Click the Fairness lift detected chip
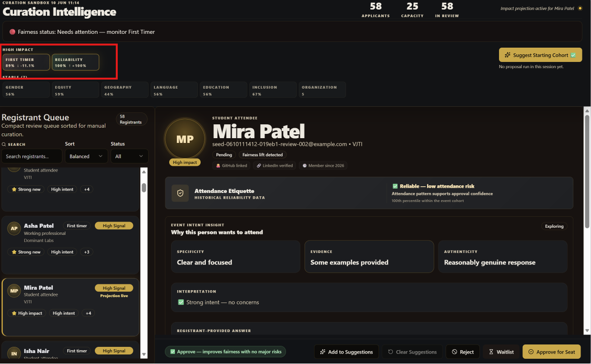Viewport: 591px width, 364px height. click(262, 155)
